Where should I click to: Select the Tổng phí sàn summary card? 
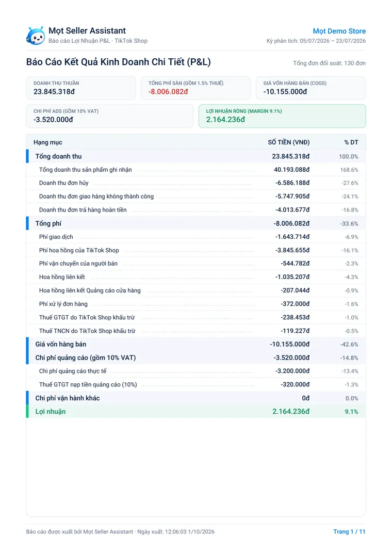[195, 88]
